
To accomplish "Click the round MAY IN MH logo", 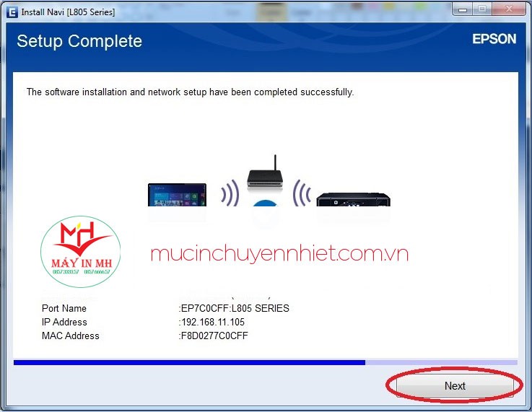I will coord(81,253).
